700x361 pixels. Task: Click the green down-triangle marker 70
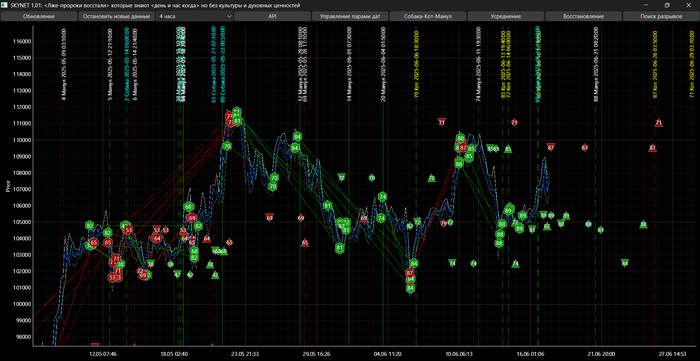coord(342,177)
